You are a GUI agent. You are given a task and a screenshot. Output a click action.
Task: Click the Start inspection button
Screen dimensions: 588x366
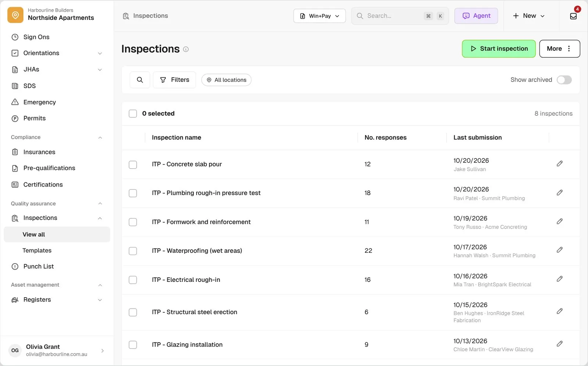click(x=499, y=49)
